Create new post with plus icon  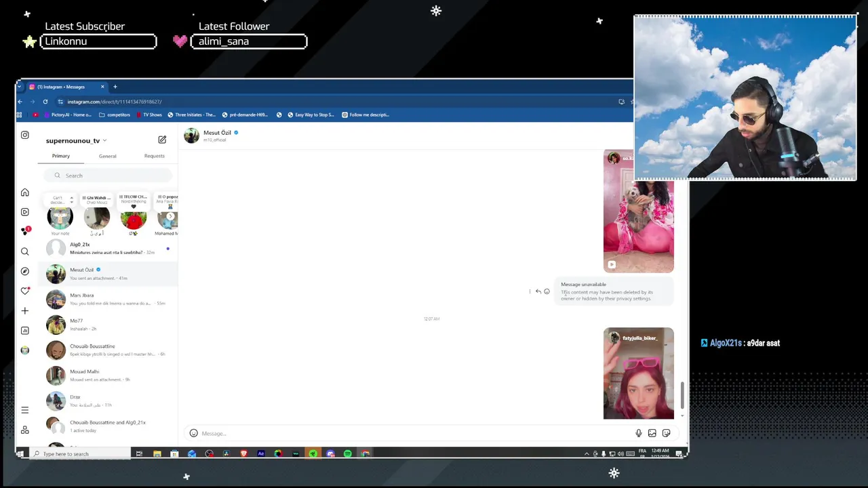[x=25, y=310]
